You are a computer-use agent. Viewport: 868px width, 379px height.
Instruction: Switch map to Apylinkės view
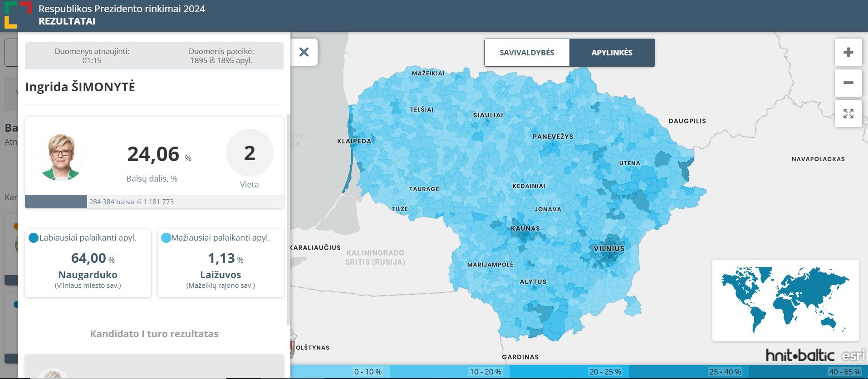click(x=612, y=53)
